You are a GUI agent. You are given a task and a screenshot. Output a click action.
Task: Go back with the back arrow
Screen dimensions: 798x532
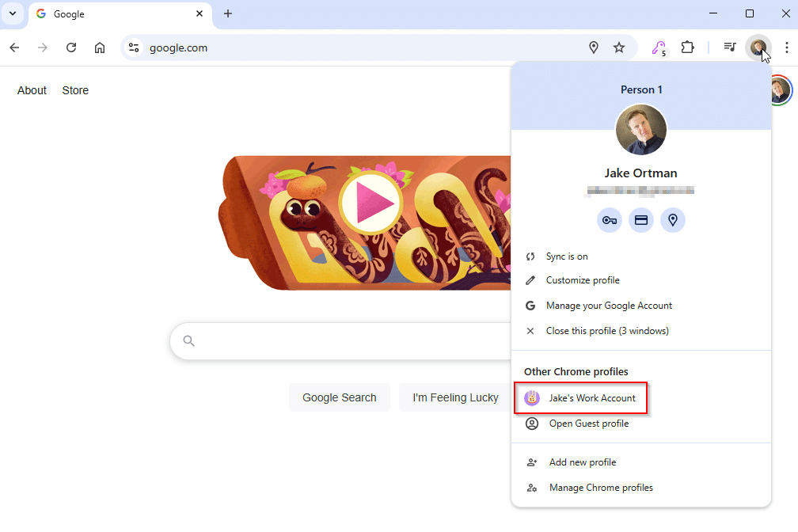[x=14, y=47]
